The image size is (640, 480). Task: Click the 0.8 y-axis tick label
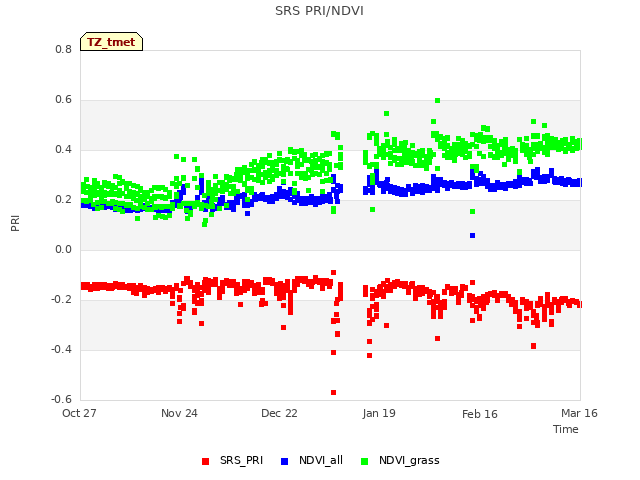63,49
